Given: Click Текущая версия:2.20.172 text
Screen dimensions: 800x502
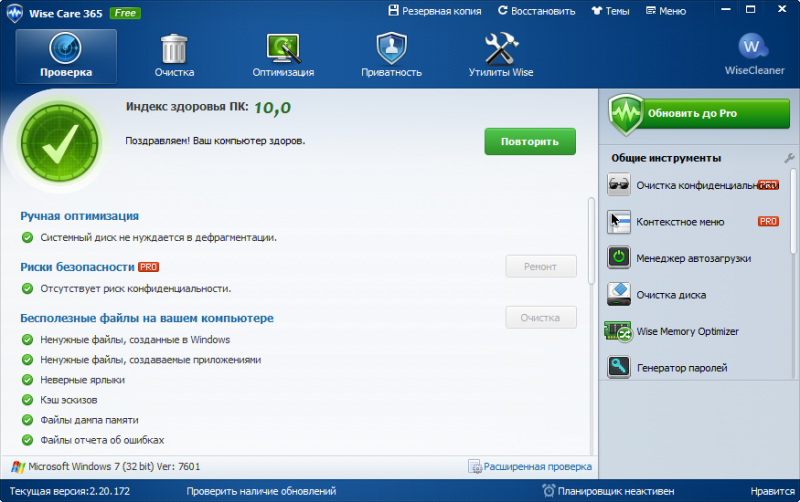Looking at the screenshot, I should coord(69,491).
